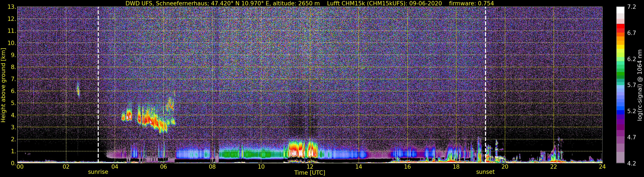Click the '10' time tick label
The width and height of the screenshot is (644, 177).
(x=261, y=167)
